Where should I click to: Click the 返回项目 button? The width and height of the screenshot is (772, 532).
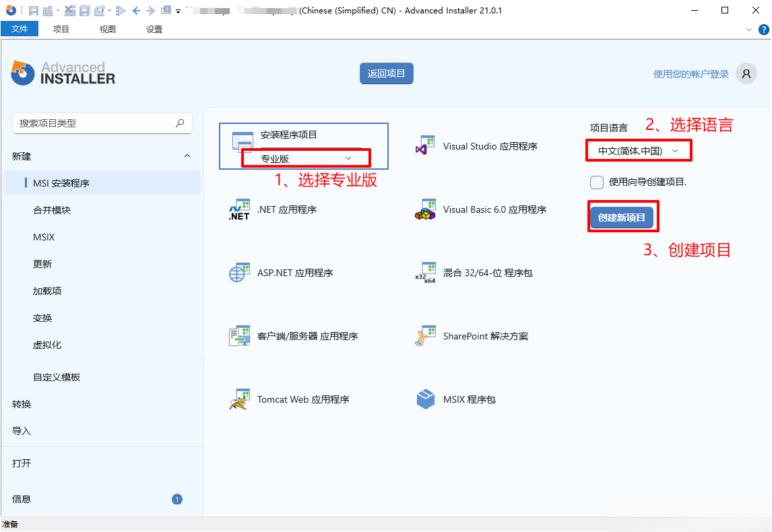[x=387, y=73]
